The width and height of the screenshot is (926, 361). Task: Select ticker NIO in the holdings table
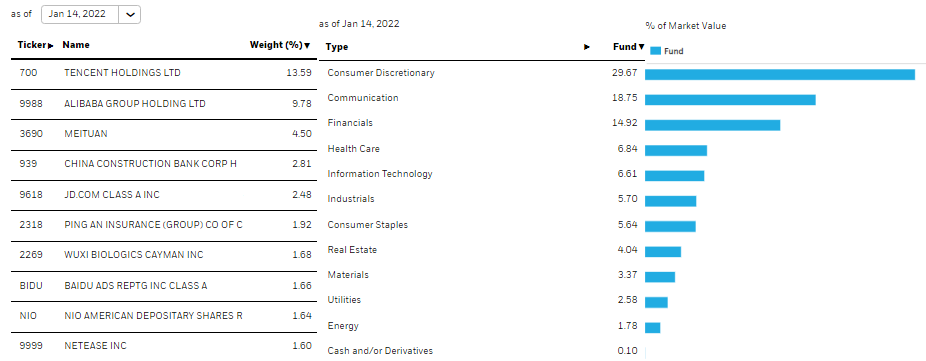[28, 316]
